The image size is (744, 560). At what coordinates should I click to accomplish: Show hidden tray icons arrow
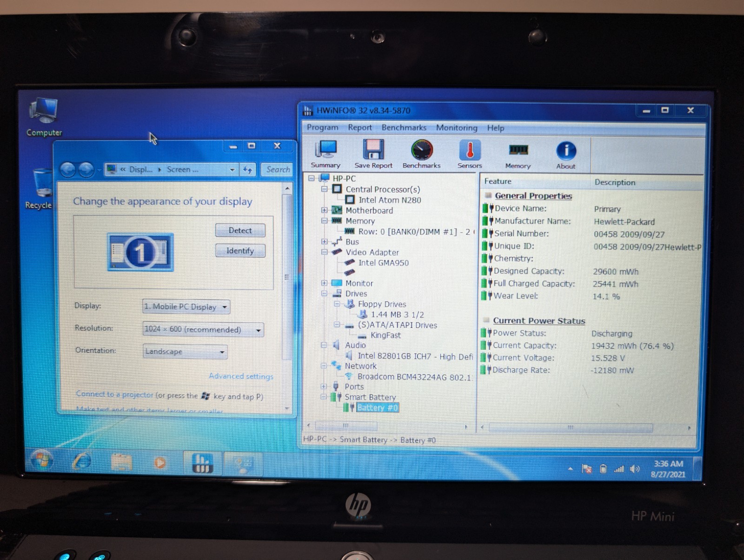tap(571, 469)
